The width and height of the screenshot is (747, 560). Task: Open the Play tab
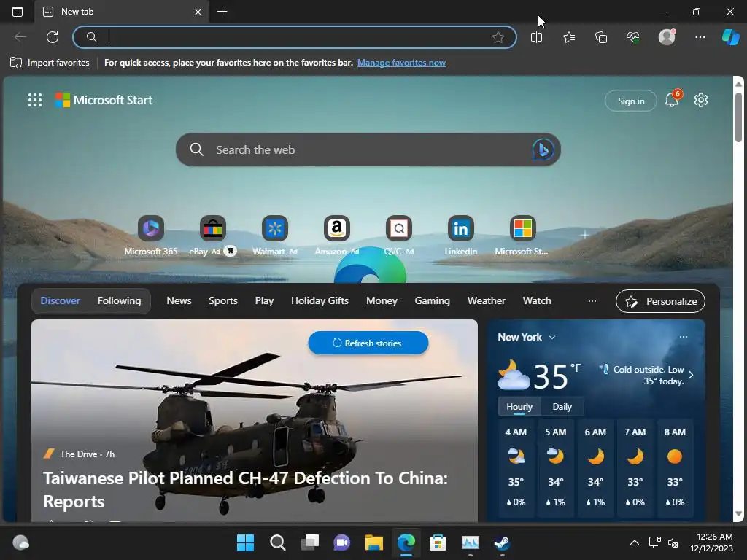(x=264, y=300)
